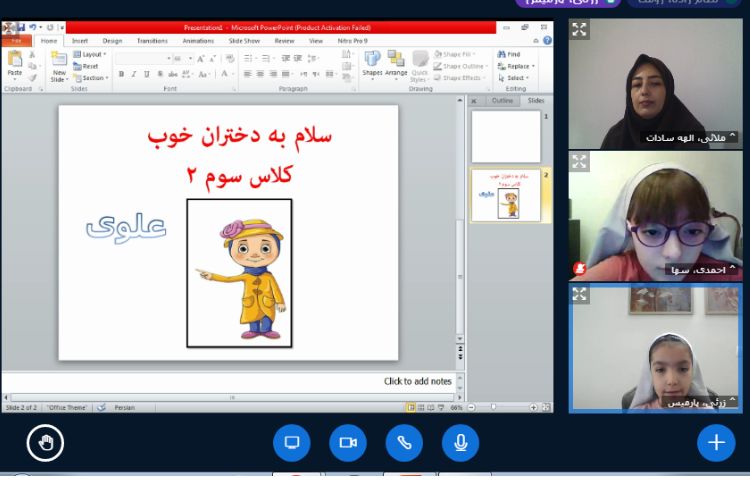750x480 pixels.
Task: Open the Find tool
Action: coord(509,54)
